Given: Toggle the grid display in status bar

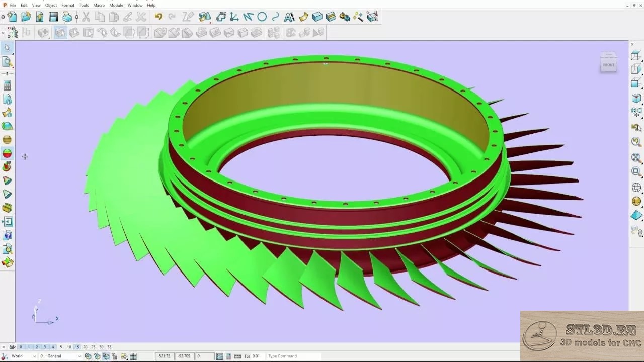Looking at the screenshot, I should 133,356.
